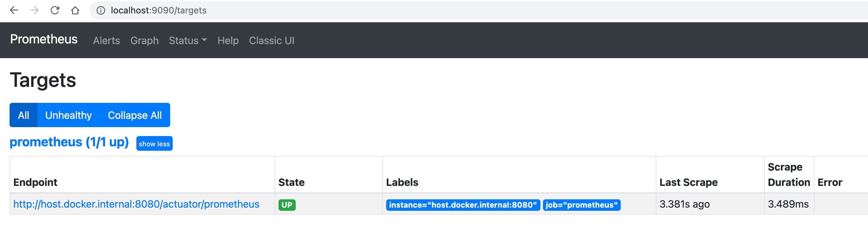Click the browser forward arrow icon

point(34,11)
